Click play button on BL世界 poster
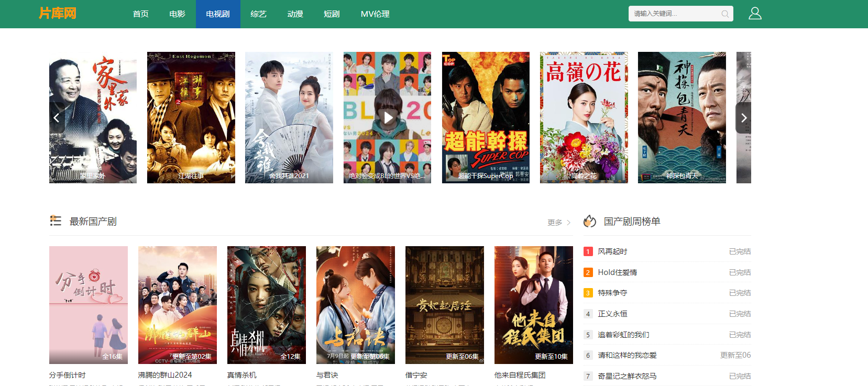The height and width of the screenshot is (386, 868). point(388,117)
